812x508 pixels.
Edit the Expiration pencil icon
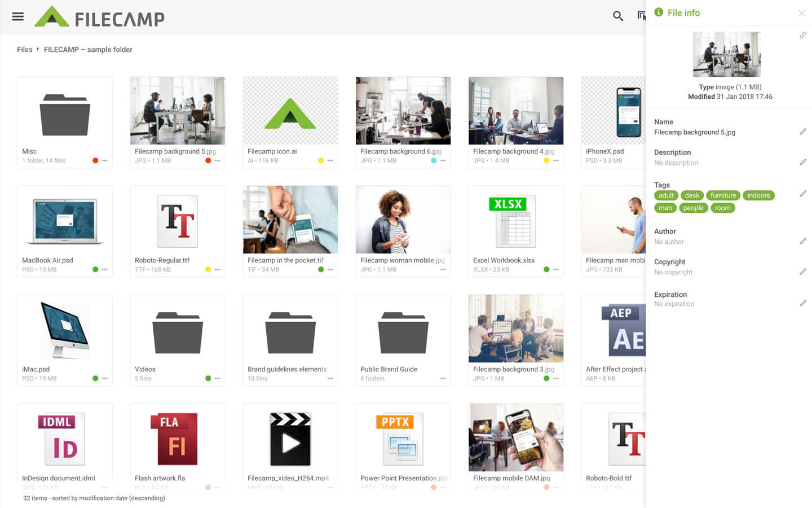tap(802, 303)
